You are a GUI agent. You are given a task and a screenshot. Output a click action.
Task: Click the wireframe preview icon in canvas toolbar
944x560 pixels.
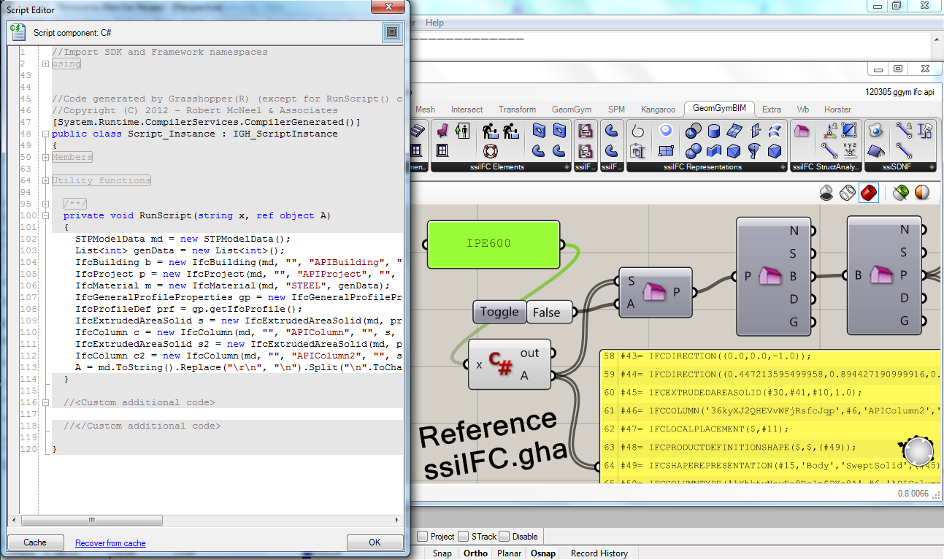point(847,193)
